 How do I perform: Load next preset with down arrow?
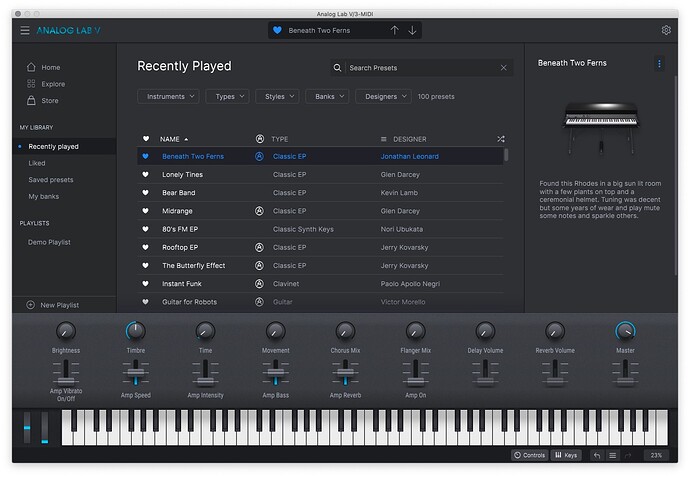(x=412, y=30)
